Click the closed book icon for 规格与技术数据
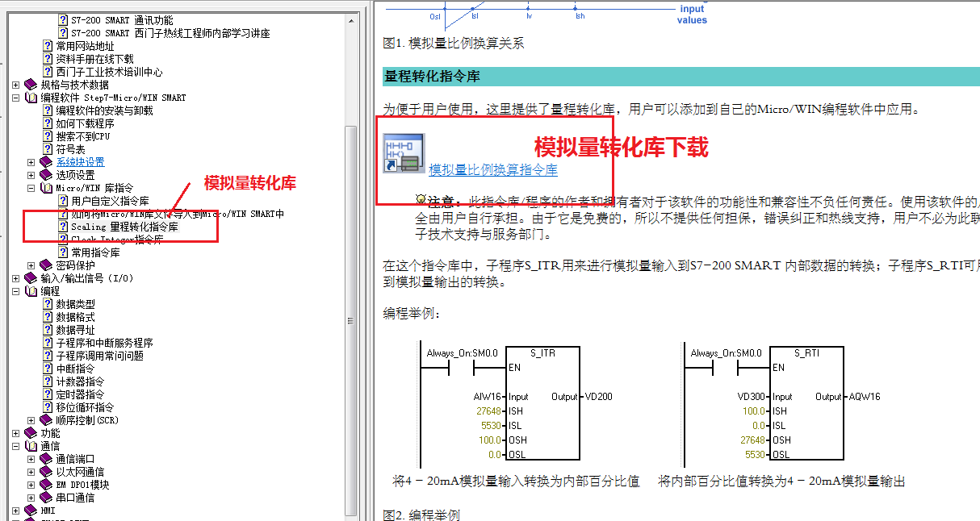This screenshot has width=980, height=521. click(31, 85)
